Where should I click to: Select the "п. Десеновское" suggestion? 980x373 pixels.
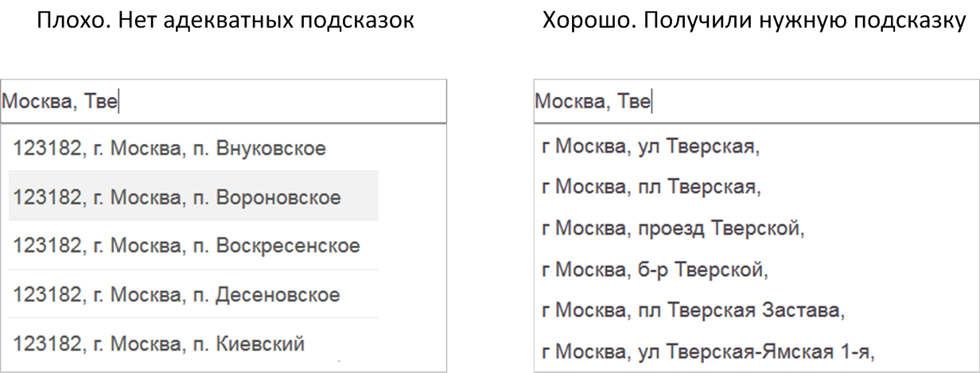[x=177, y=295]
